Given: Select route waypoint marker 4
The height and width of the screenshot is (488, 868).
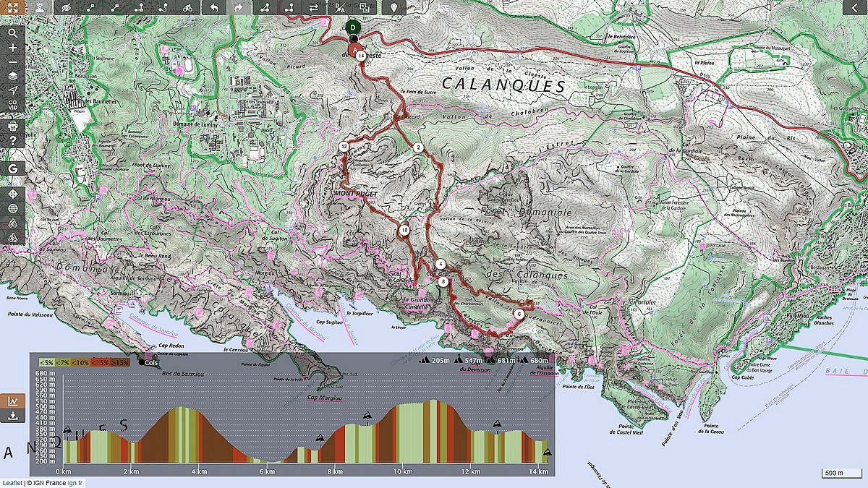Looking at the screenshot, I should pos(441,264).
